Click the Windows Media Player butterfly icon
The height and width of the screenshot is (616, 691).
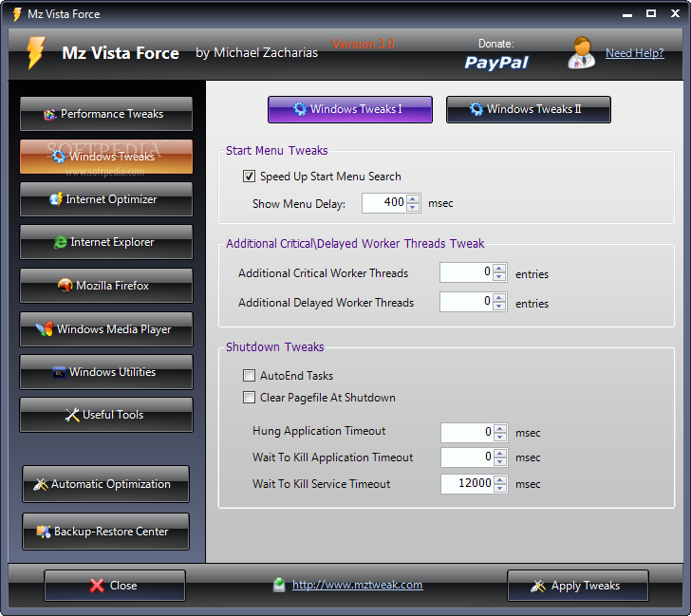point(45,329)
